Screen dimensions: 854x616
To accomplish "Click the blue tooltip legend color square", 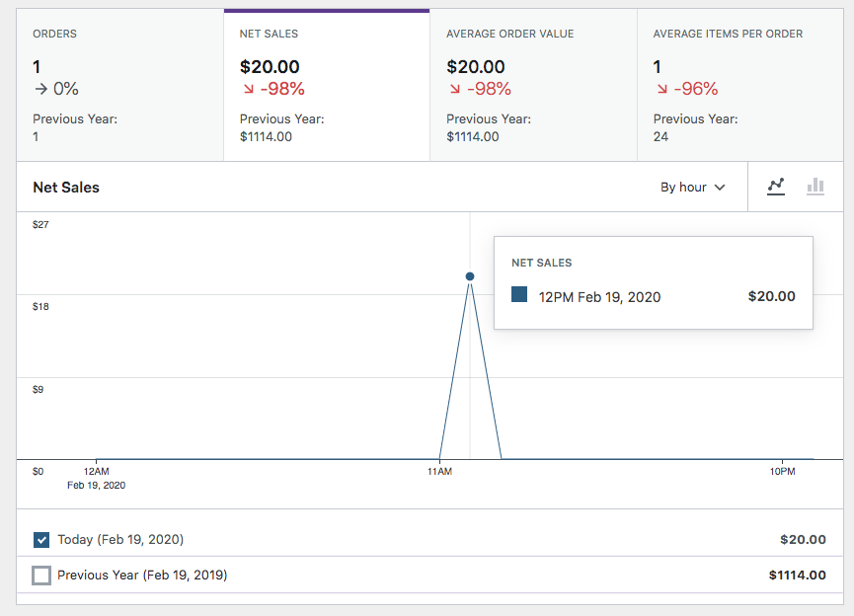I will (519, 294).
